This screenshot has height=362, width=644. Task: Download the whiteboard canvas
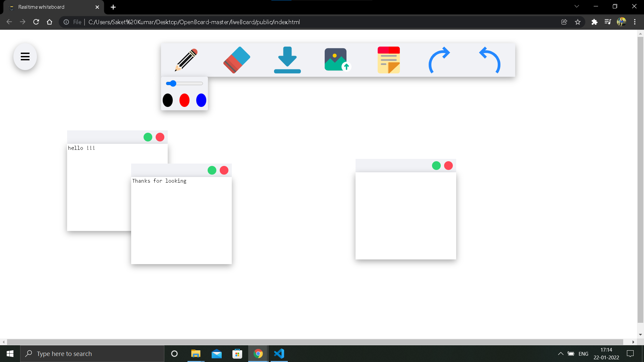(x=287, y=60)
